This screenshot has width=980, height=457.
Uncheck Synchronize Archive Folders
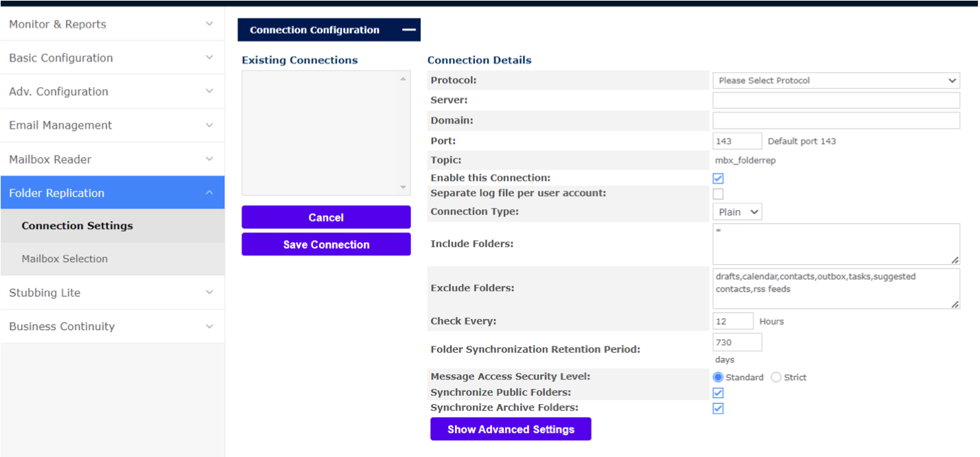click(719, 408)
